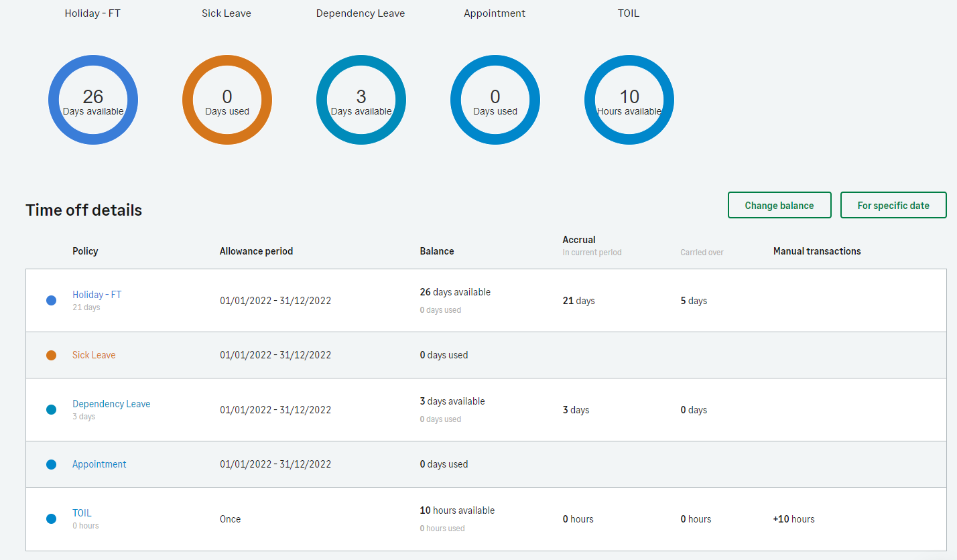This screenshot has width=957, height=560.
Task: Click the +10 hours manual transaction
Action: (x=793, y=519)
